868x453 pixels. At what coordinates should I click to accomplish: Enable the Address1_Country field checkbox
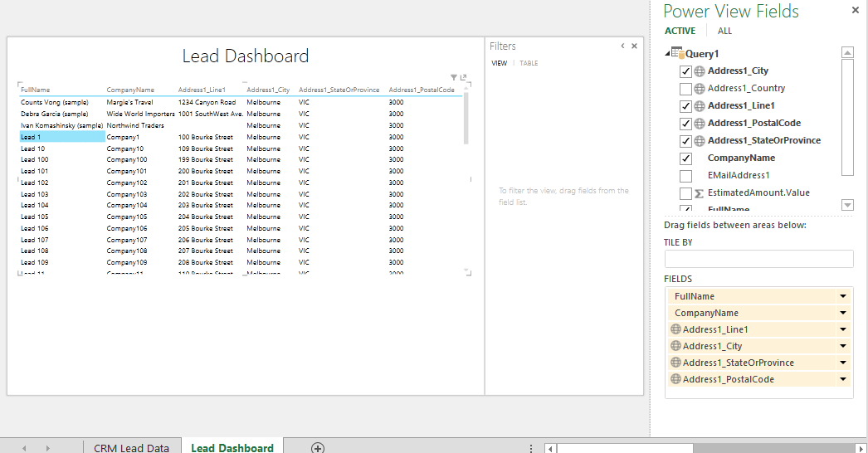point(685,89)
